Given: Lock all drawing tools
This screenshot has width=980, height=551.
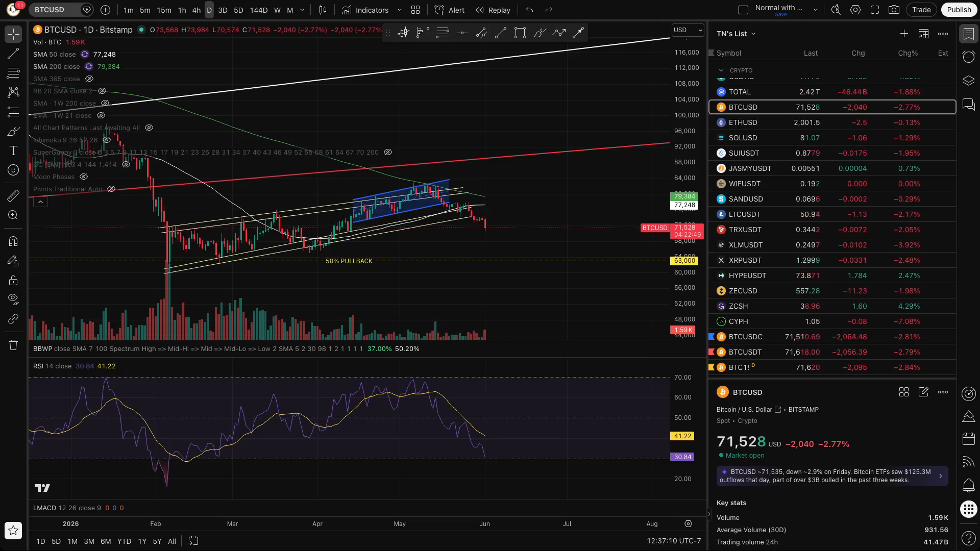Looking at the screenshot, I should click(13, 280).
